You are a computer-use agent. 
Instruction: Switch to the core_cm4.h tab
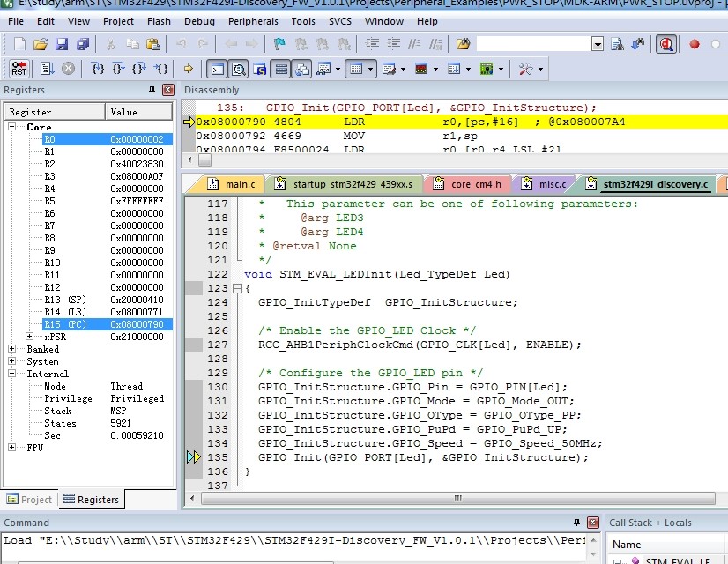click(x=468, y=184)
